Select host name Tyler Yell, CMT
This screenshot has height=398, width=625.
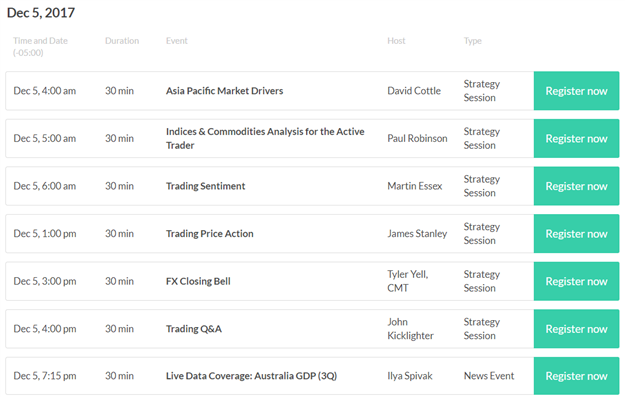click(x=407, y=281)
